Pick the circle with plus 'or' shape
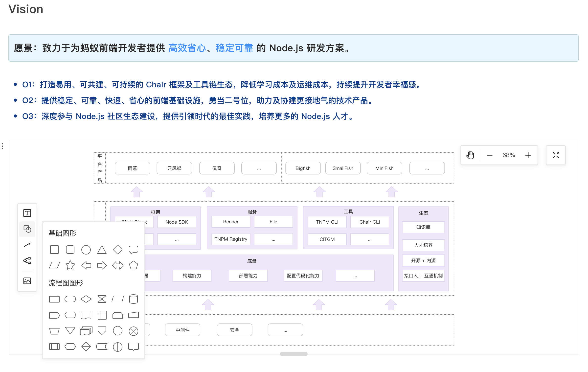588x372 pixels. coord(118,347)
